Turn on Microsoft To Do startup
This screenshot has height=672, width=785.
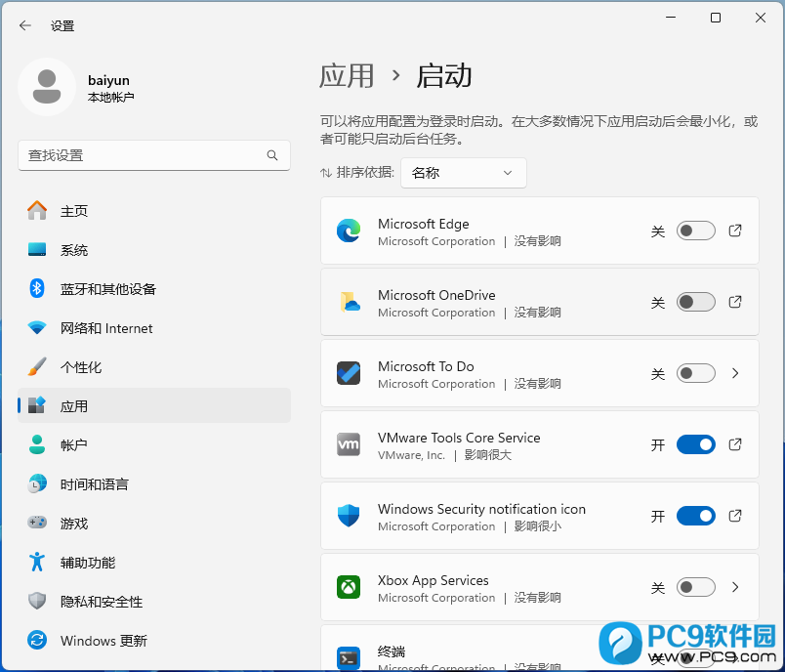click(x=696, y=373)
